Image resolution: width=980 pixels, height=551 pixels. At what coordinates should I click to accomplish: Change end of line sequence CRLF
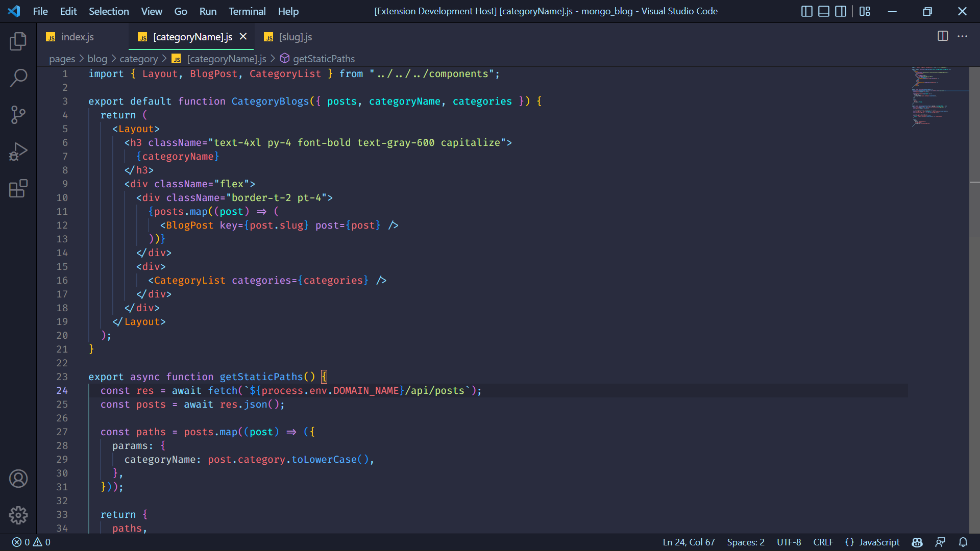(x=823, y=542)
